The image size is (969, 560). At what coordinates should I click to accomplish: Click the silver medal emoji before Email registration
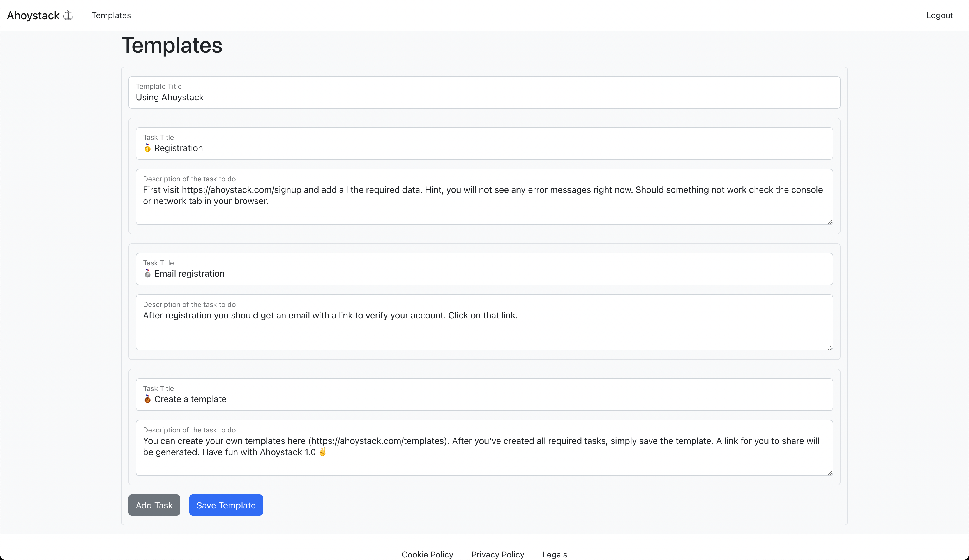pos(147,273)
